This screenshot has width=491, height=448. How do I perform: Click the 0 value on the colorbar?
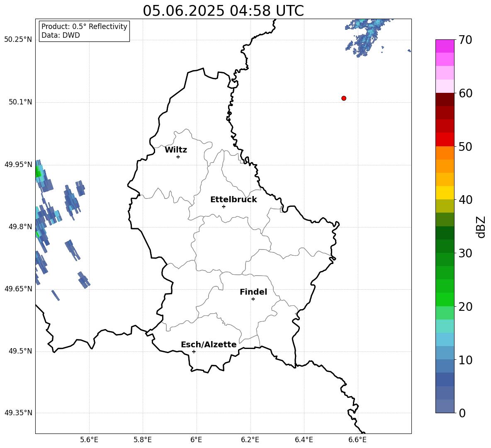point(462,413)
